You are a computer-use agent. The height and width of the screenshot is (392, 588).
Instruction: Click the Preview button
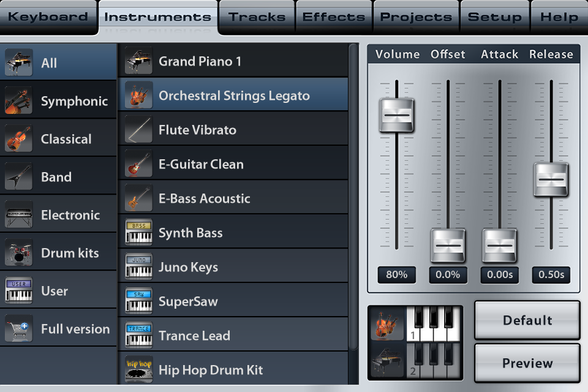coord(527,363)
